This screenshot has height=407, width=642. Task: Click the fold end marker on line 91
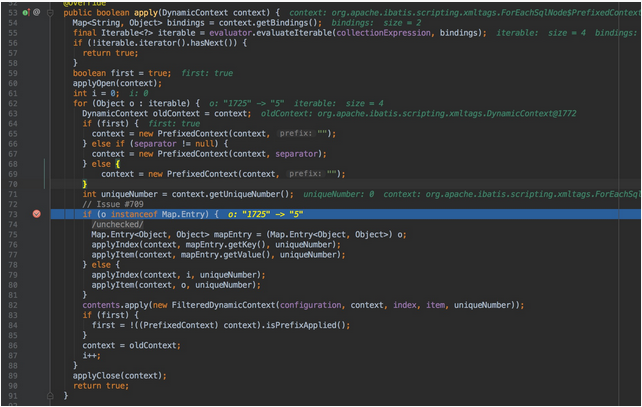click(x=48, y=395)
